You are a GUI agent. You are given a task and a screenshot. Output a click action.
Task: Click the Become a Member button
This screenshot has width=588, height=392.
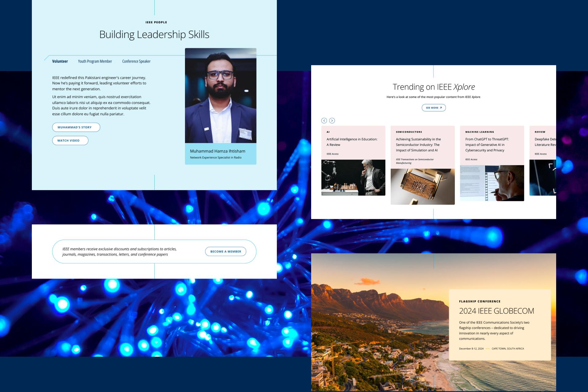(x=225, y=251)
